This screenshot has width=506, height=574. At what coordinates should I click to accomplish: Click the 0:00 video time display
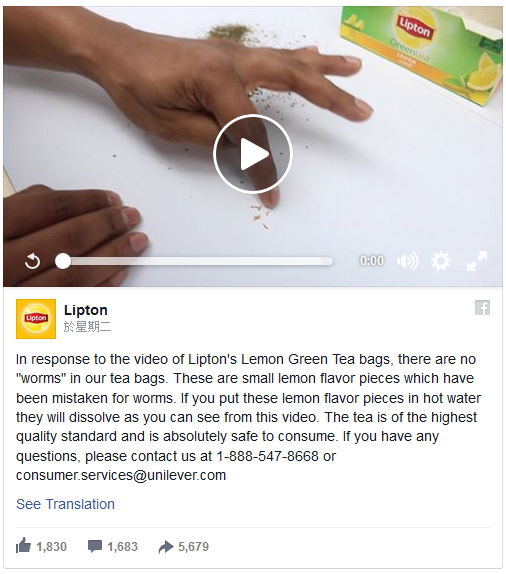coord(372,261)
